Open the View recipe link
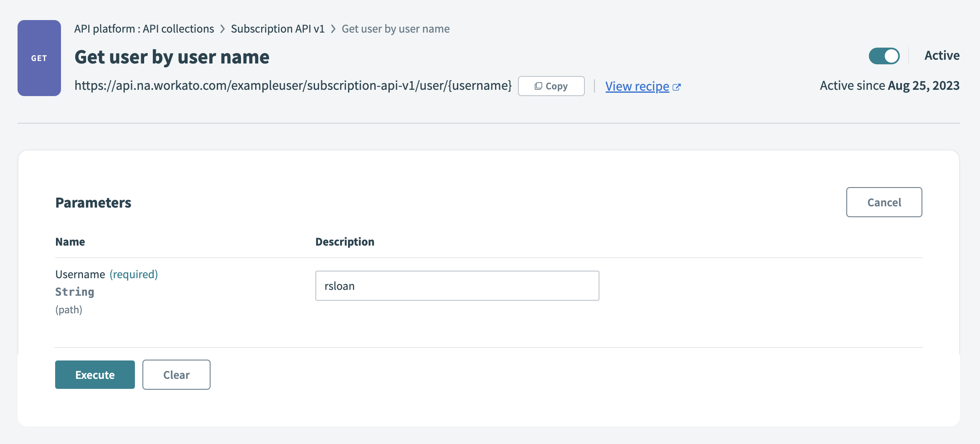This screenshot has width=980, height=444. [637, 86]
